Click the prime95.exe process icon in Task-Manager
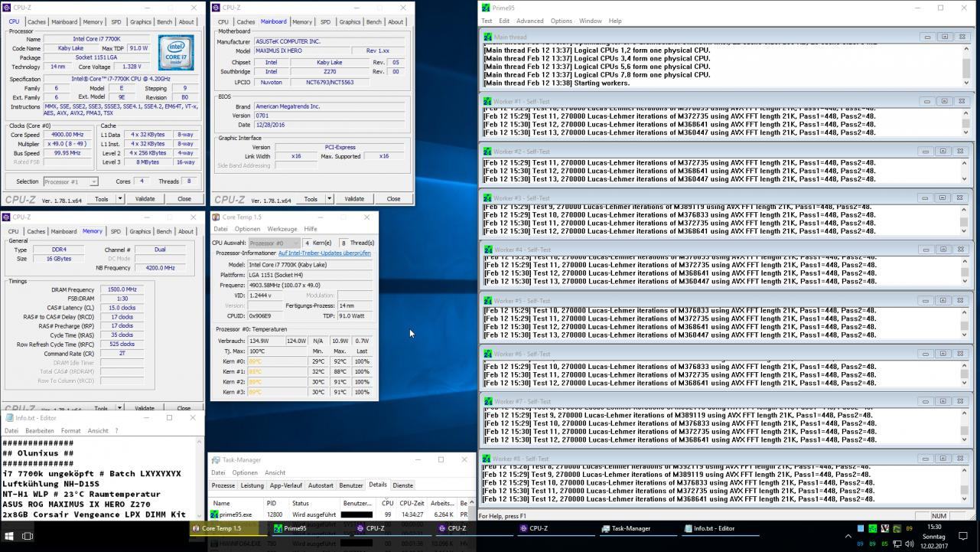The image size is (980, 552). pyautogui.click(x=215, y=515)
